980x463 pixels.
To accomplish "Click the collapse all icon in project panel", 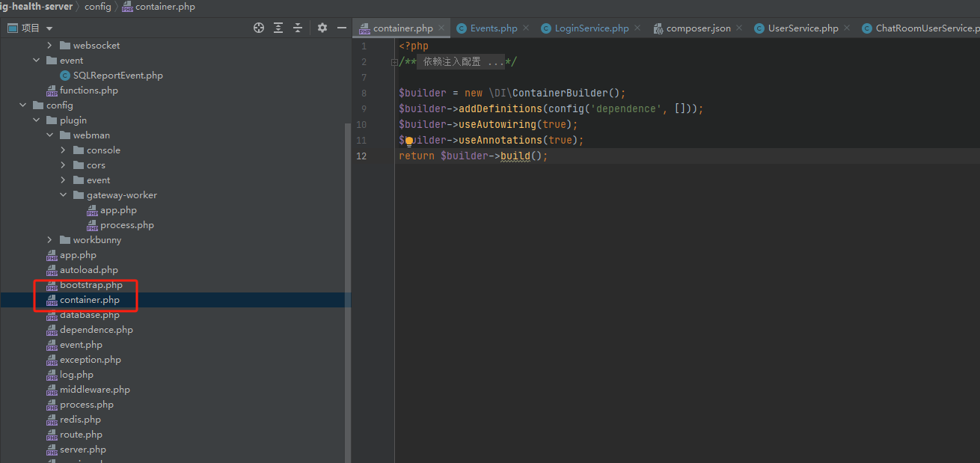I will [298, 28].
